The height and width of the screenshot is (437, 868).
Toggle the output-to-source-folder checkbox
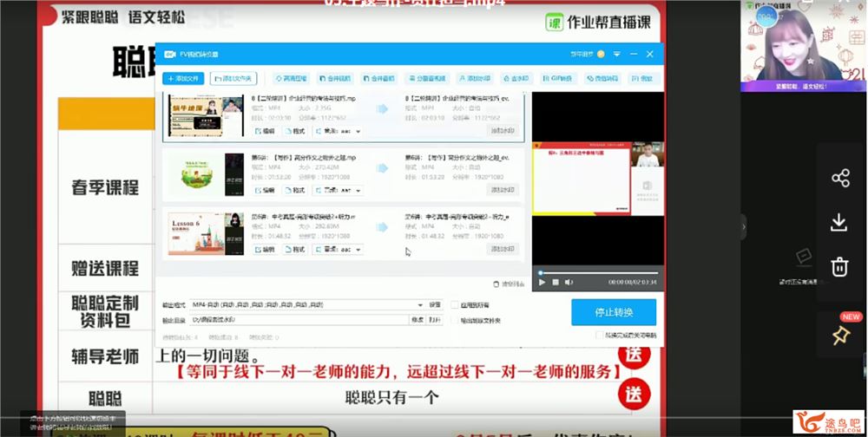[x=455, y=320]
